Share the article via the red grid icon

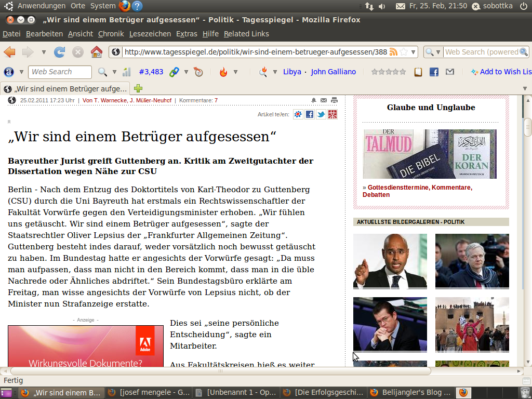(x=332, y=114)
